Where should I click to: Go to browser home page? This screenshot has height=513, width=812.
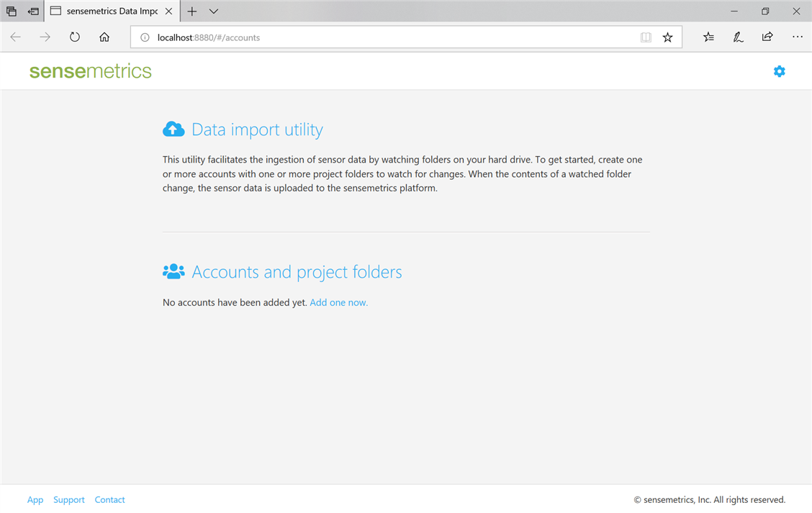point(104,37)
